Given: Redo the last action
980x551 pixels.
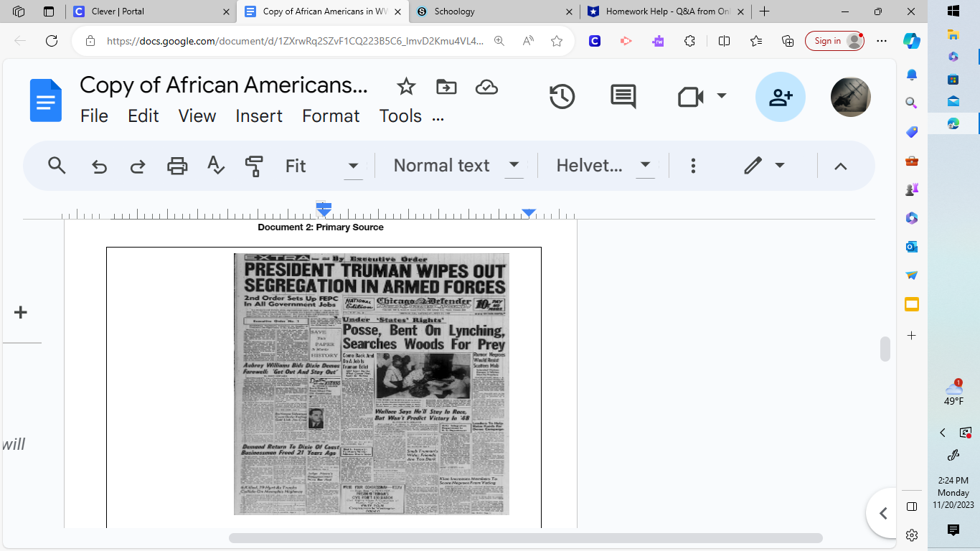Looking at the screenshot, I should [x=138, y=166].
